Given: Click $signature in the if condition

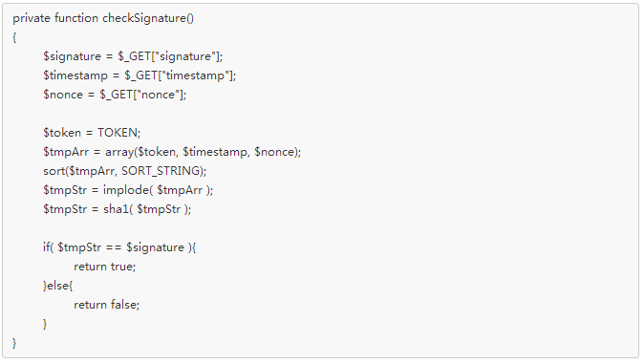Looking at the screenshot, I should point(155,247).
